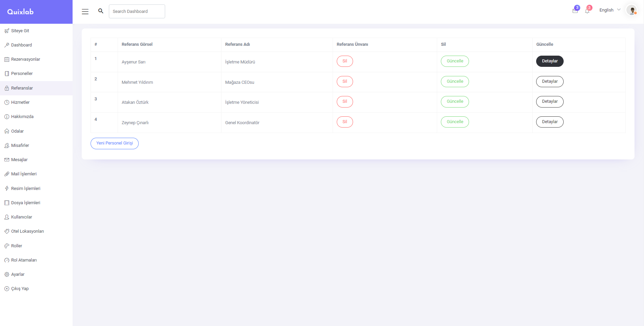Click the Siteye Git rocket icon
Screen dimensions: 644x326
coord(7,31)
